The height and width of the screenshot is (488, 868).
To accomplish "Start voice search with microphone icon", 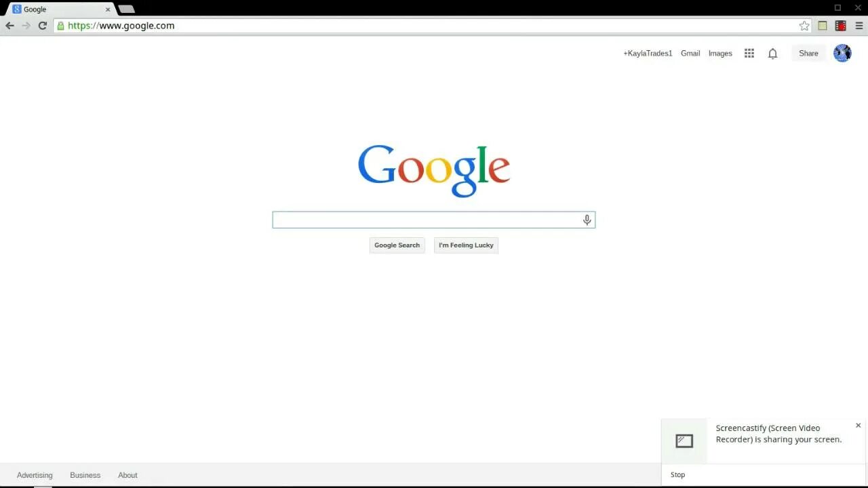I will tap(587, 220).
